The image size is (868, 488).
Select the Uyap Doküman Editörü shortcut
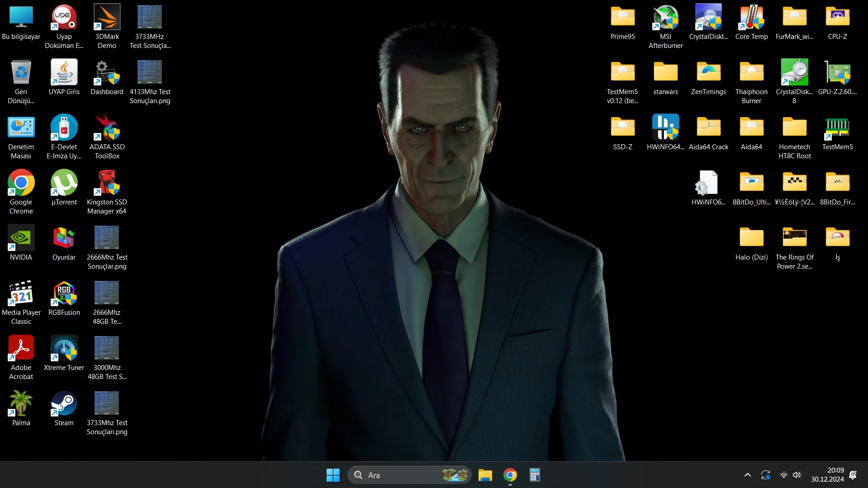click(x=64, y=27)
